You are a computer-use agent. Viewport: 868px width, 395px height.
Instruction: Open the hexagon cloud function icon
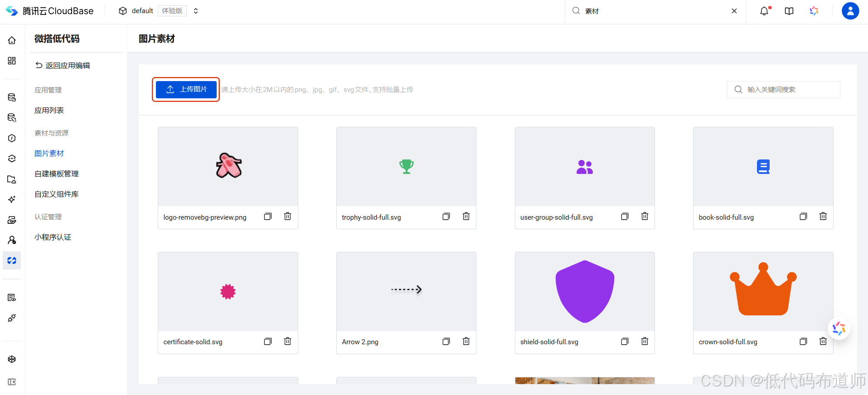click(x=12, y=138)
